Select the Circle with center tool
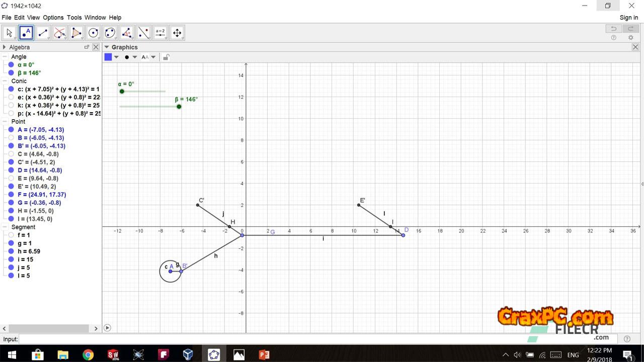 coord(93,33)
